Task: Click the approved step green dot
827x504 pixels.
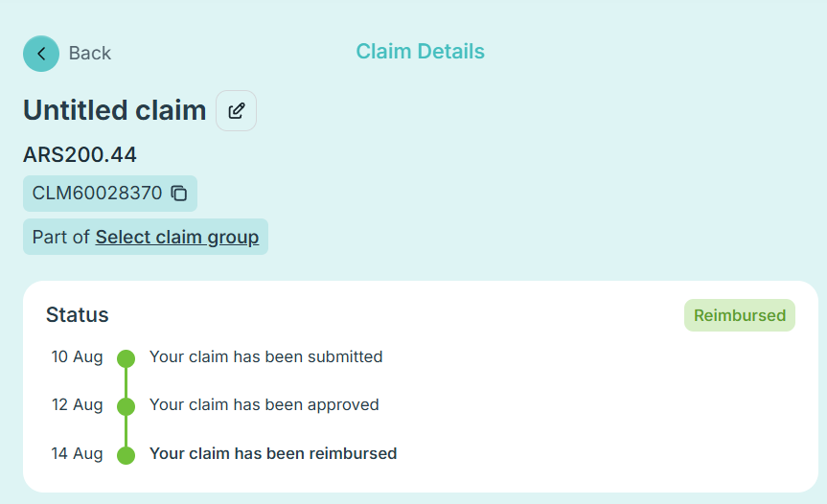Action: tap(126, 406)
